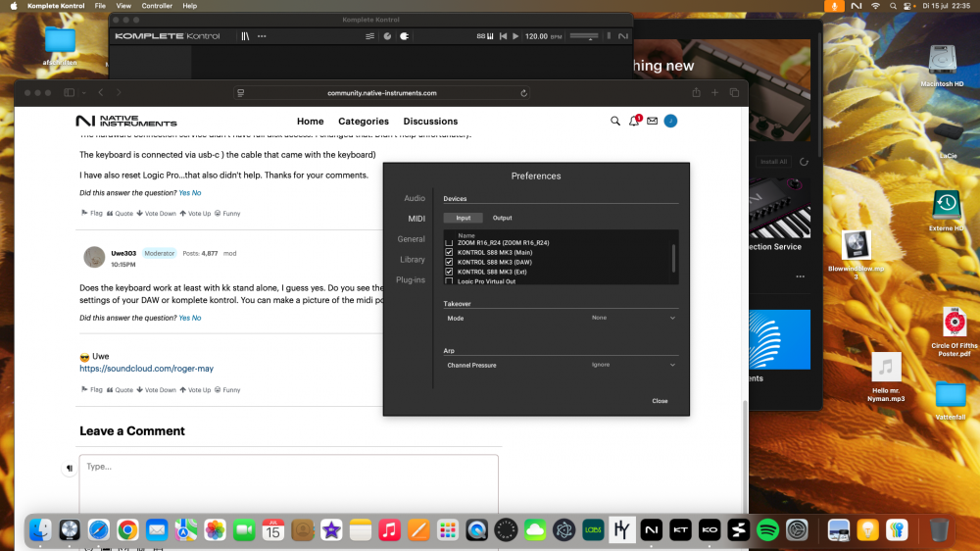Screen dimensions: 980x551
Task: Switch to the Output devices tab
Action: point(502,218)
